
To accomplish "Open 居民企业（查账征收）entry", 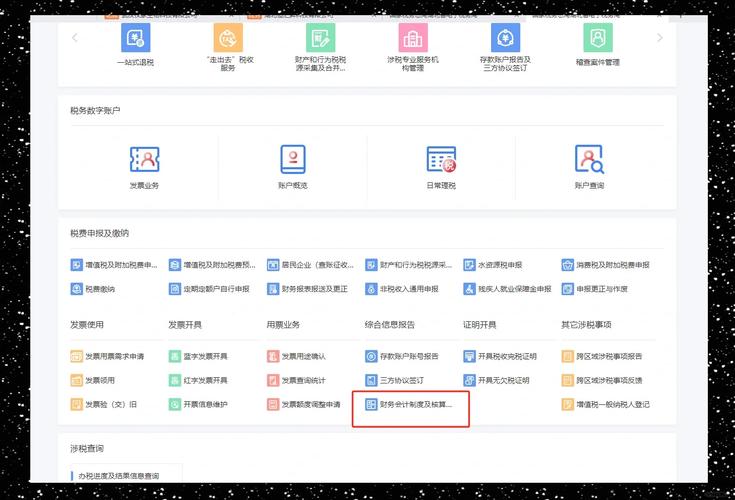I will coord(310,265).
